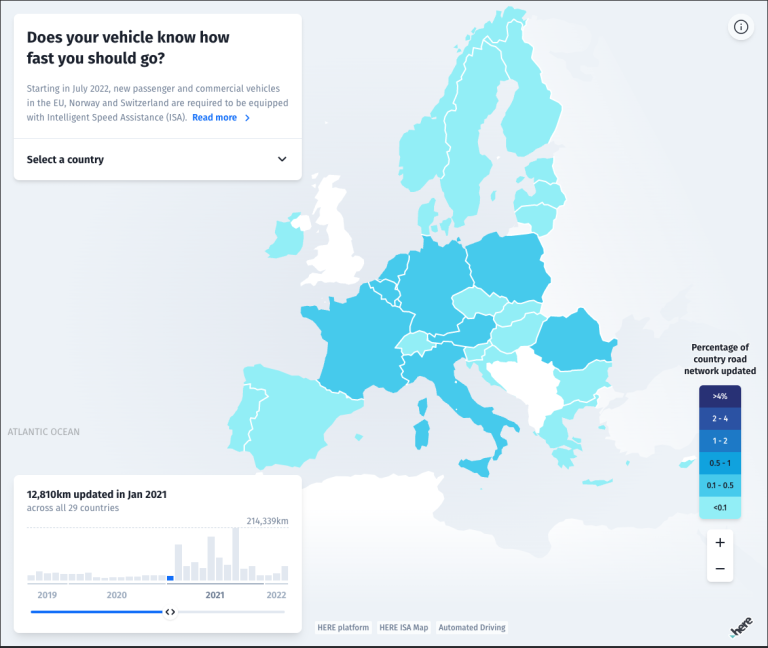Click the 2019 year label
The height and width of the screenshot is (648, 768).
tap(47, 595)
